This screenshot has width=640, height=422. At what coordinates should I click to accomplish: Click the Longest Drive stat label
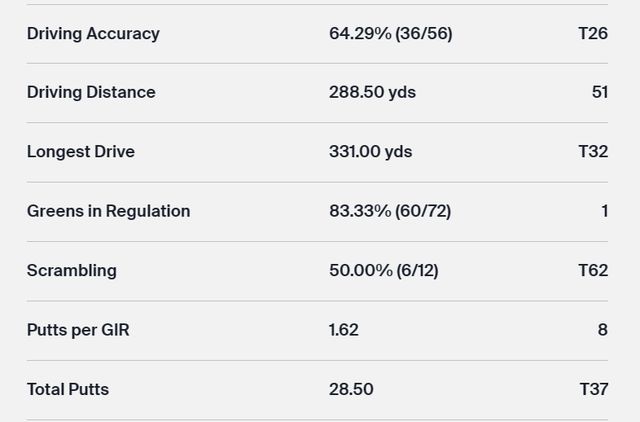[81, 152]
